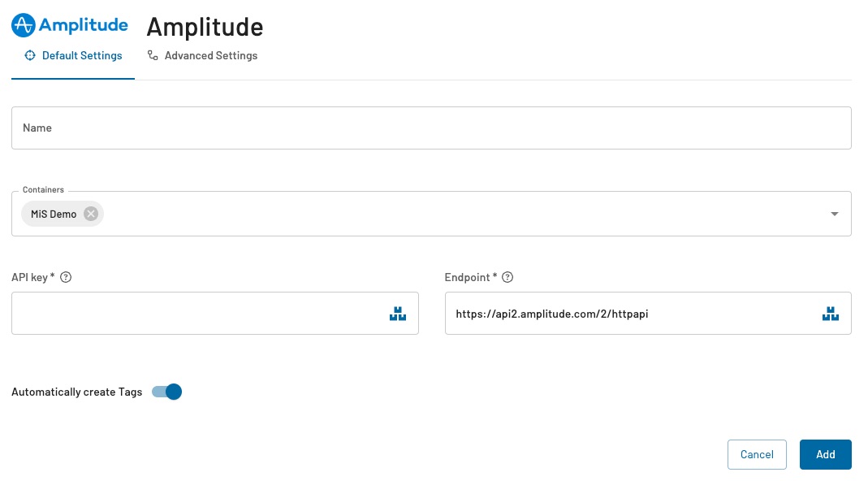Switch to the Advanced Settings tab

tap(203, 55)
